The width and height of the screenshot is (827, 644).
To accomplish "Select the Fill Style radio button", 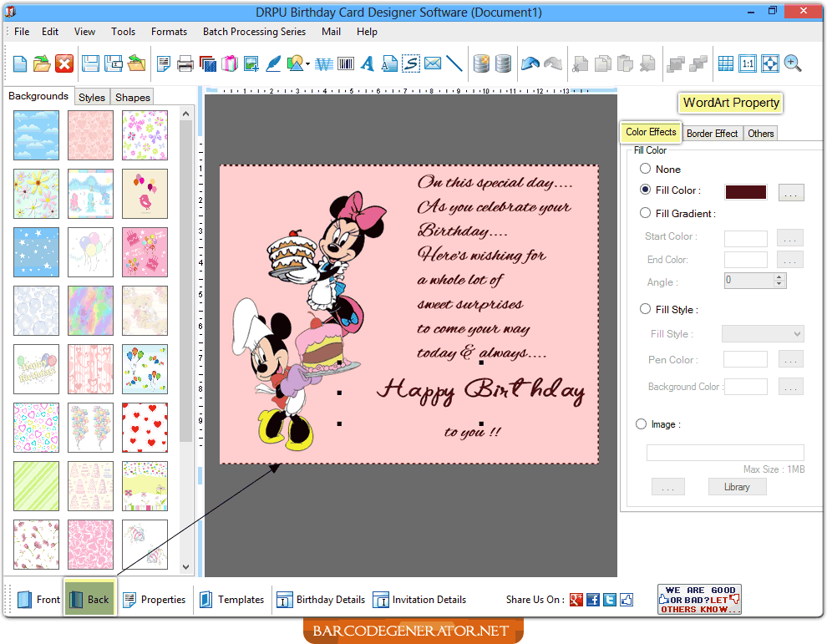I will click(x=645, y=309).
